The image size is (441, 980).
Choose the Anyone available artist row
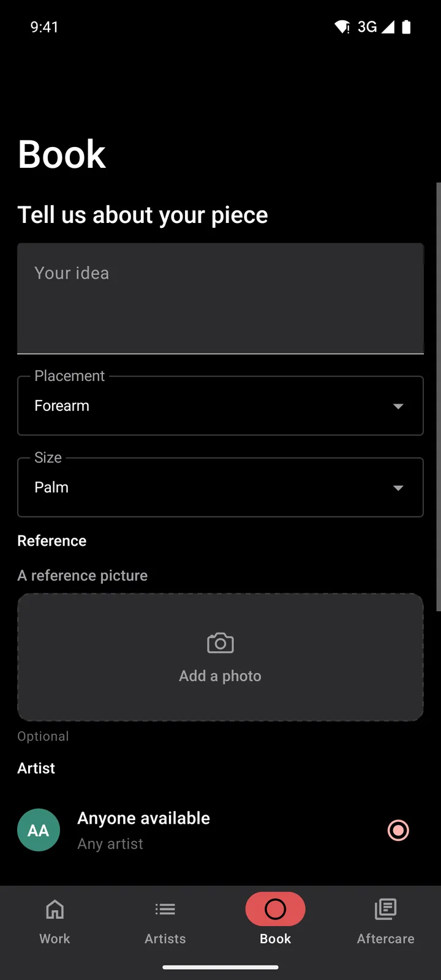click(x=221, y=830)
